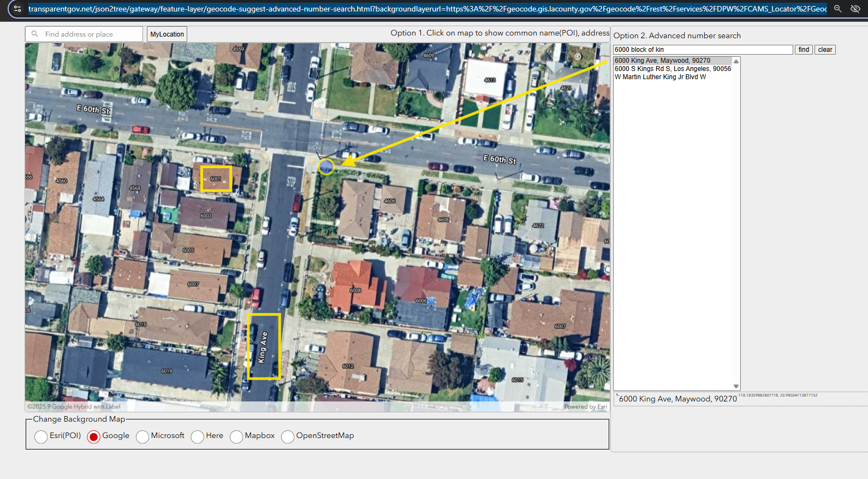Viewport: 868px width, 479px height.
Task: Select the Esri(POI) background map option
Action: tap(41, 436)
